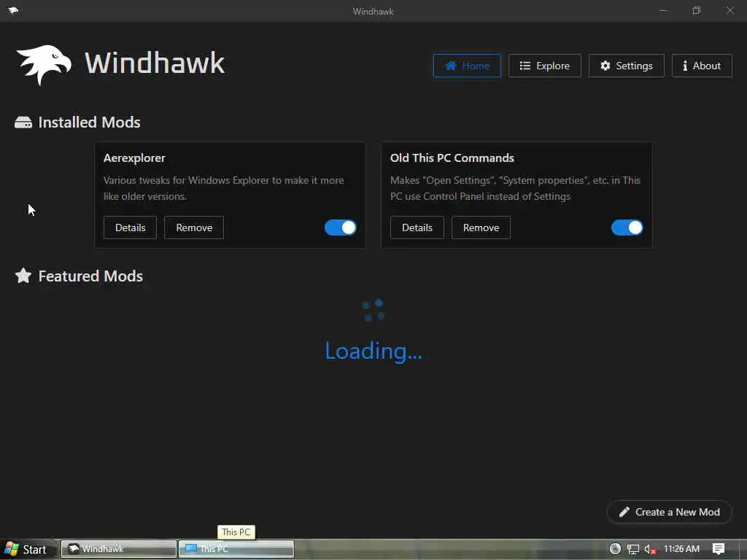Click the network tray icon

(x=632, y=550)
